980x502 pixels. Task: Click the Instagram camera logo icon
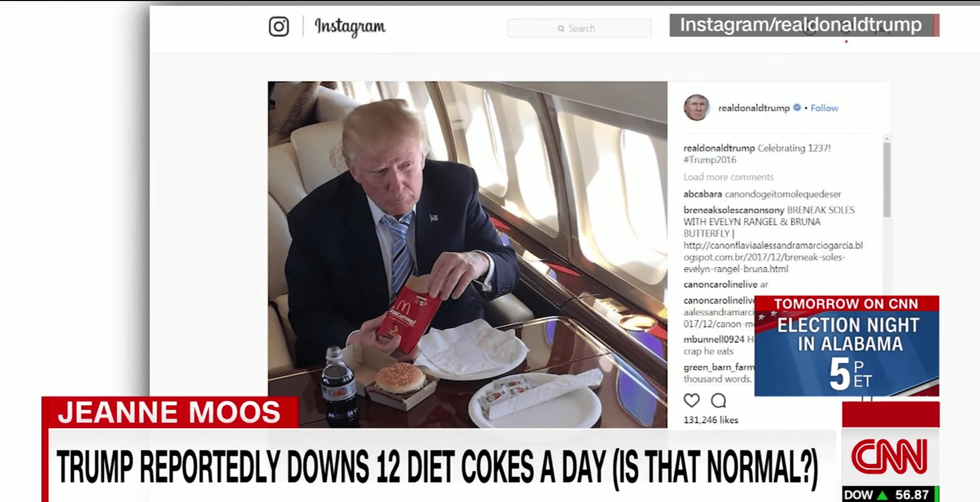279,27
